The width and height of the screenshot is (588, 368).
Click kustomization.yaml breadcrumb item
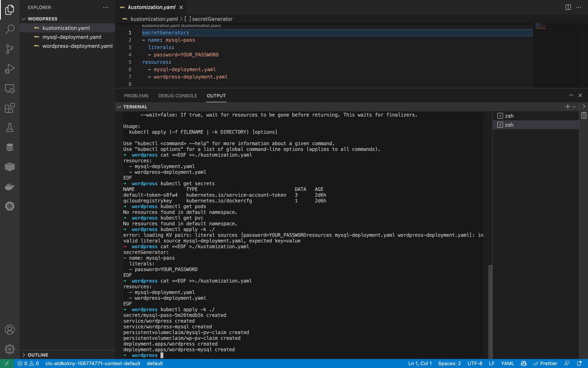tap(154, 19)
